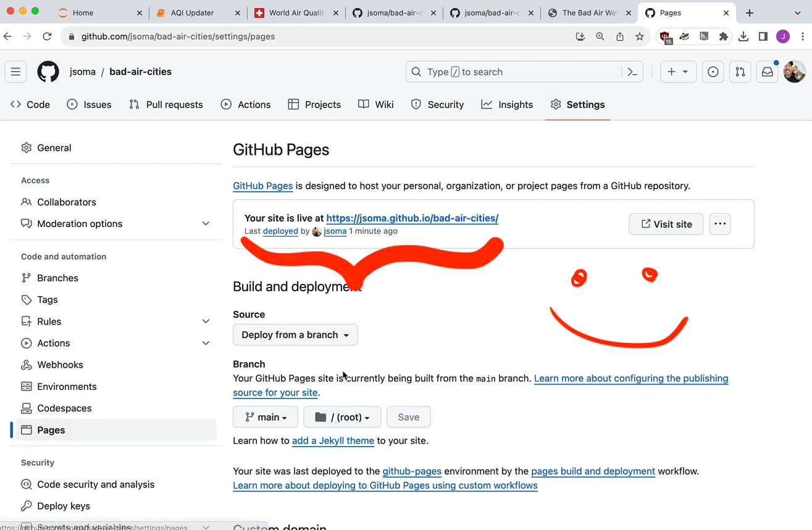
Task: Go to GitHub homepage via Octocat logo
Action: pyautogui.click(x=48, y=72)
